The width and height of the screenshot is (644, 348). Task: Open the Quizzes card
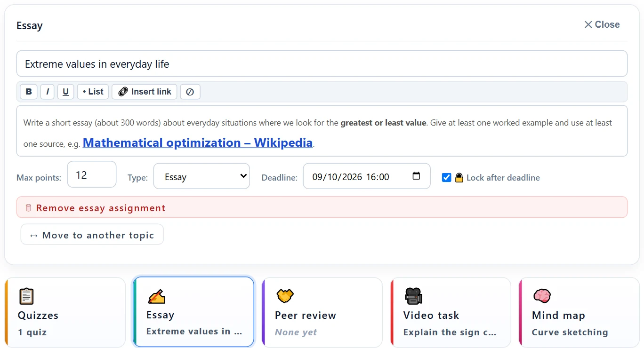(65, 313)
